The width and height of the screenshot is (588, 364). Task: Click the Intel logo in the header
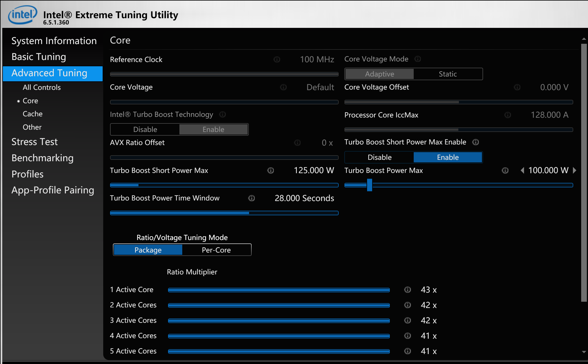pyautogui.click(x=22, y=14)
